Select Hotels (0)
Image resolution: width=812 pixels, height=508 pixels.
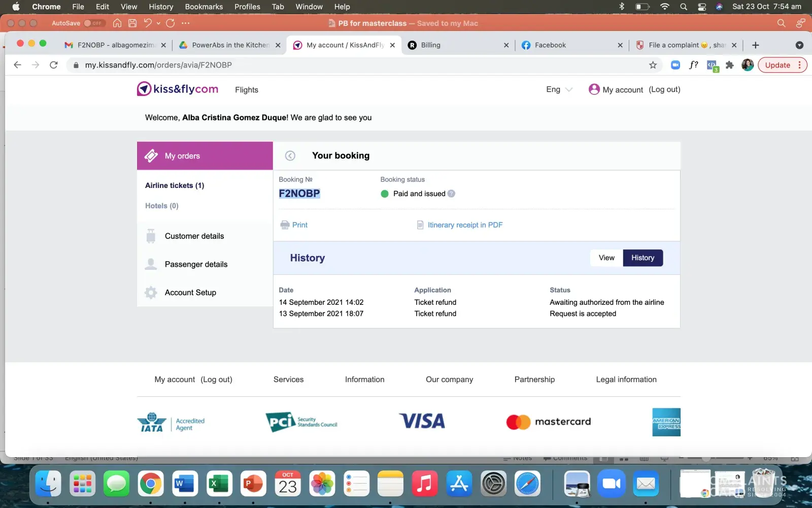pos(162,206)
